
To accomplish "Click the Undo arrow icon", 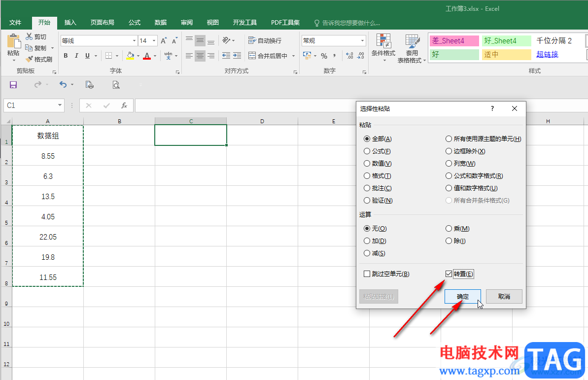I will (x=63, y=85).
